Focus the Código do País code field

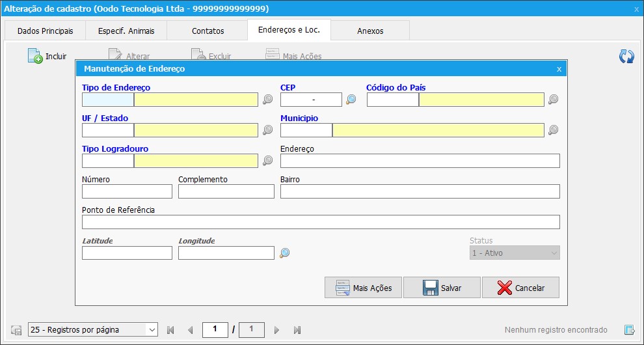point(393,100)
